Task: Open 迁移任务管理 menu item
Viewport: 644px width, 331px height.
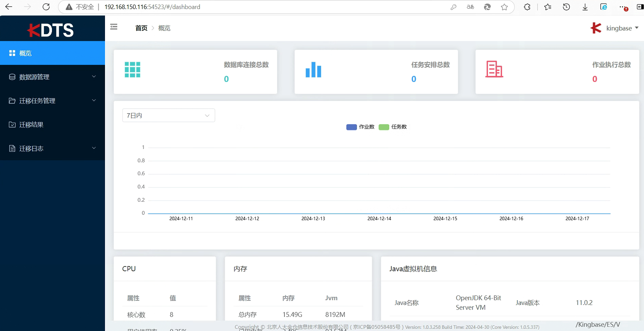Action: (52, 101)
